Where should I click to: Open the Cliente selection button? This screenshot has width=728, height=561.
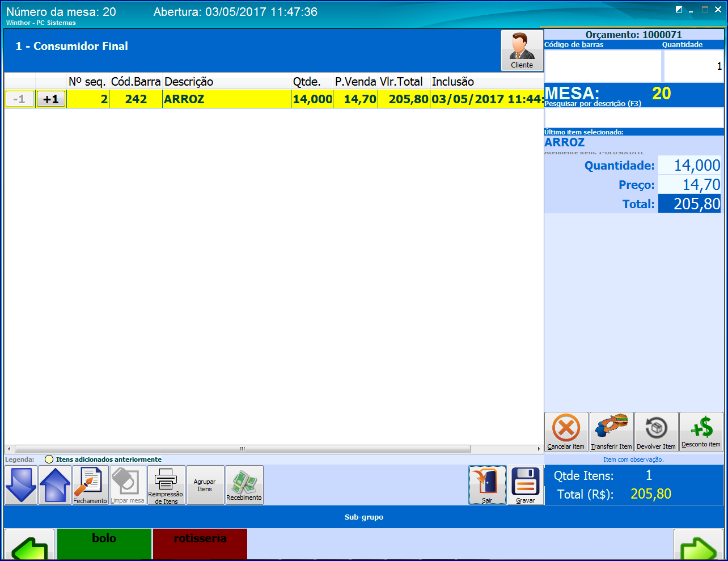click(x=522, y=50)
